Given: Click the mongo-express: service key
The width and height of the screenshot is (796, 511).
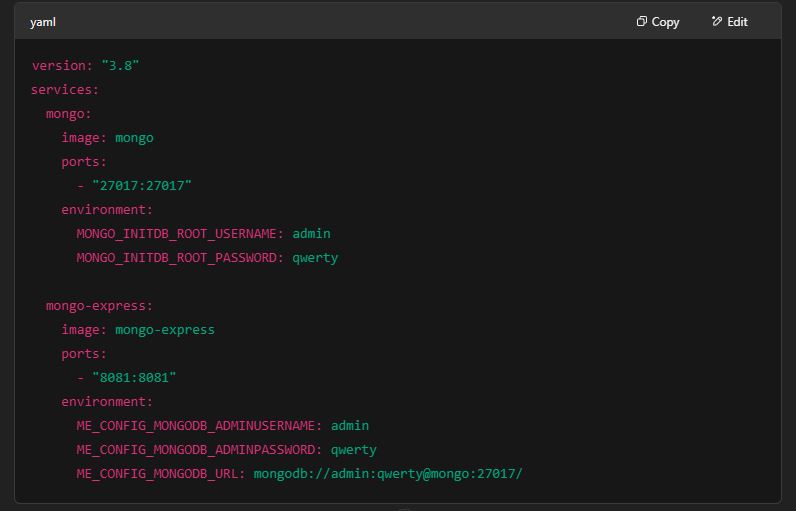Looking at the screenshot, I should tap(100, 306).
